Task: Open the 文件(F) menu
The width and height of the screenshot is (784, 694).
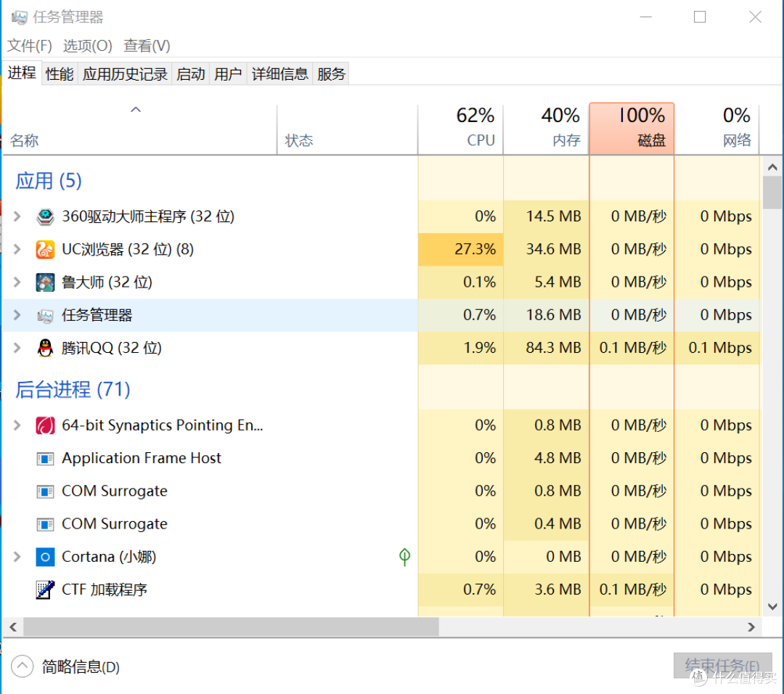Action: pyautogui.click(x=30, y=46)
